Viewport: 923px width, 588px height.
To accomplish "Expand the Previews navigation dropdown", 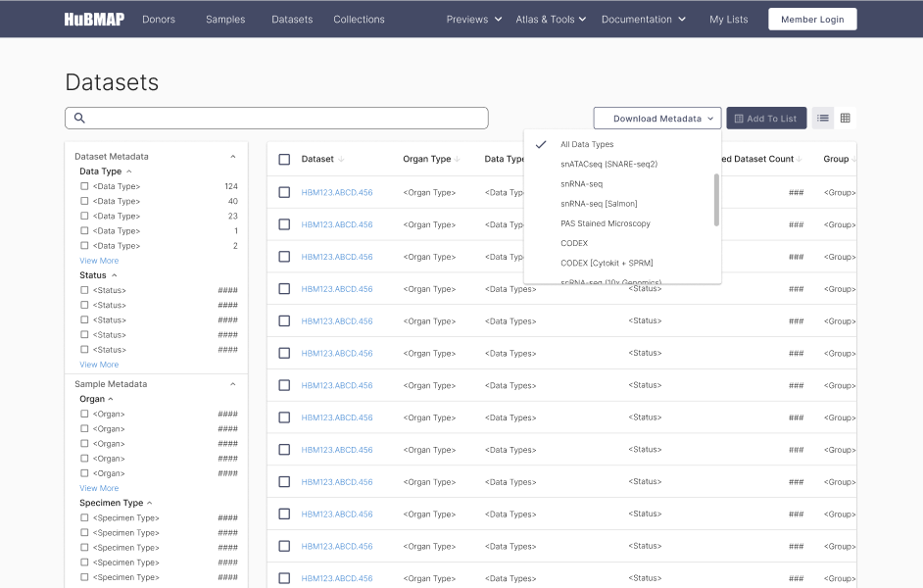I will tap(473, 18).
